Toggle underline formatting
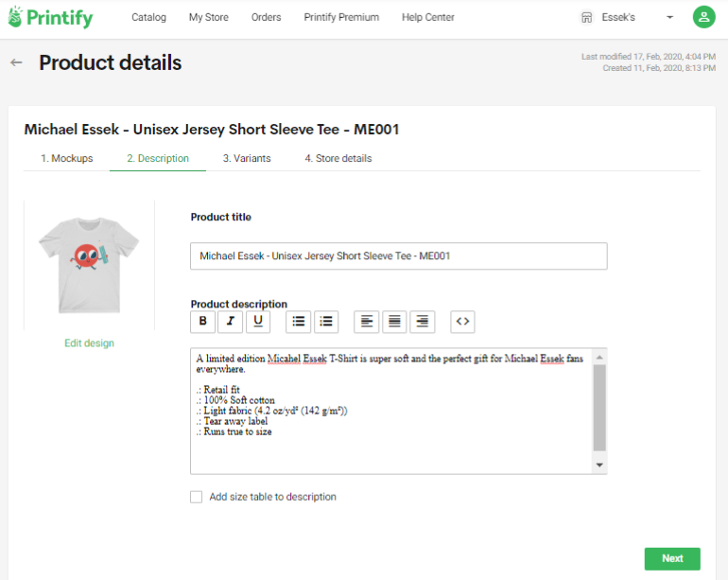This screenshot has height=580, width=728. pyautogui.click(x=258, y=322)
